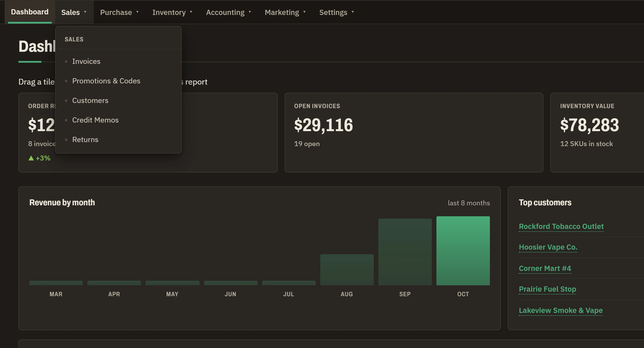
Task: Open Customers from the Sales menu
Action: pos(118,100)
